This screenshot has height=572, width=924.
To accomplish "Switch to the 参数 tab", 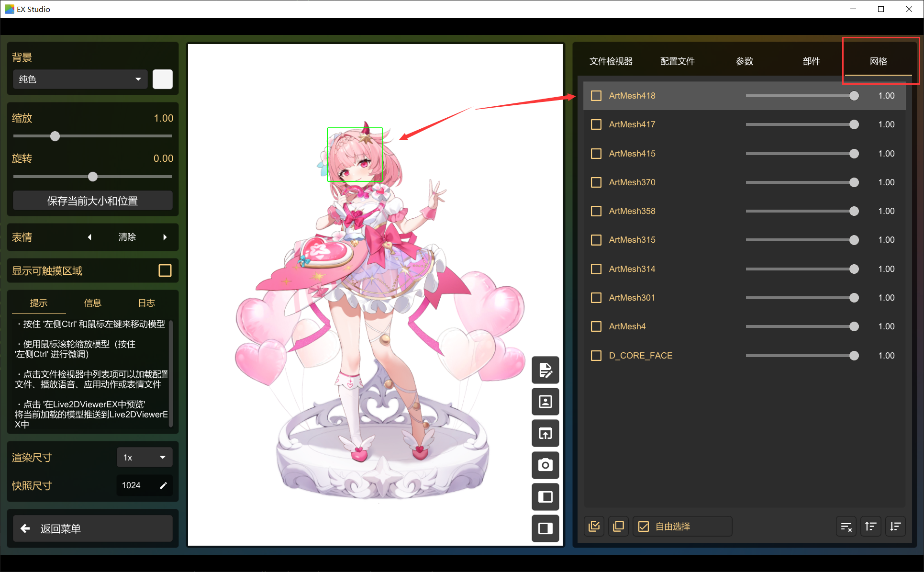I will tap(745, 61).
